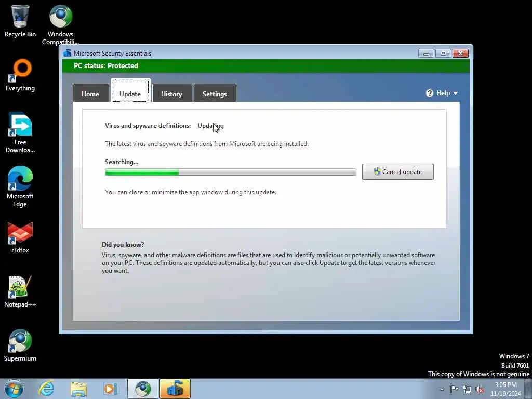The height and width of the screenshot is (399, 532).
Task: Go to the Settings tab
Action: click(x=215, y=94)
